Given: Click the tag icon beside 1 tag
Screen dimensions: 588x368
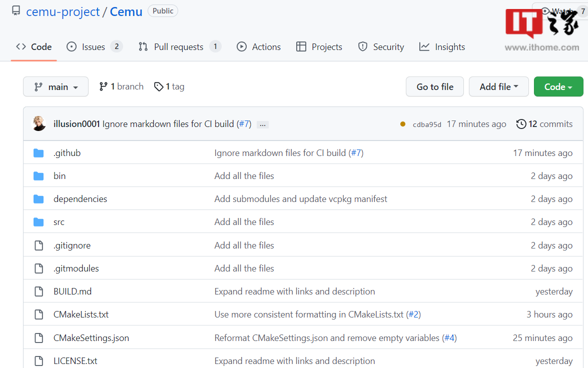Looking at the screenshot, I should pos(159,86).
